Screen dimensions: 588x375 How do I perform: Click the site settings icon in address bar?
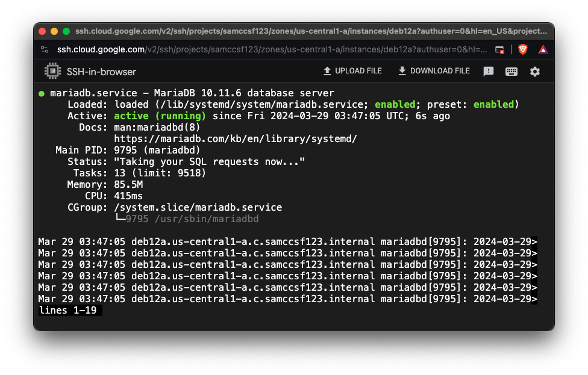tap(45, 49)
